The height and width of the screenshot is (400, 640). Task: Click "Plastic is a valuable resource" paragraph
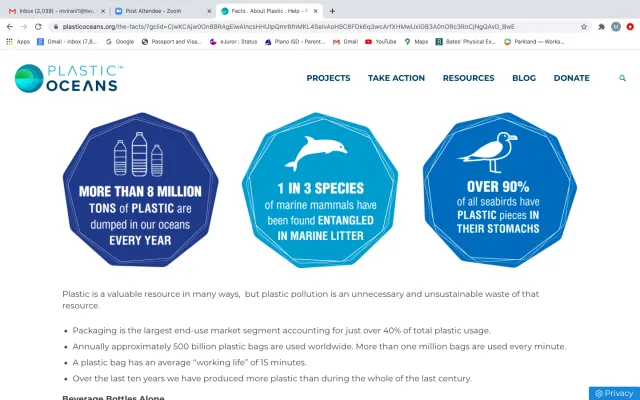tap(301, 300)
